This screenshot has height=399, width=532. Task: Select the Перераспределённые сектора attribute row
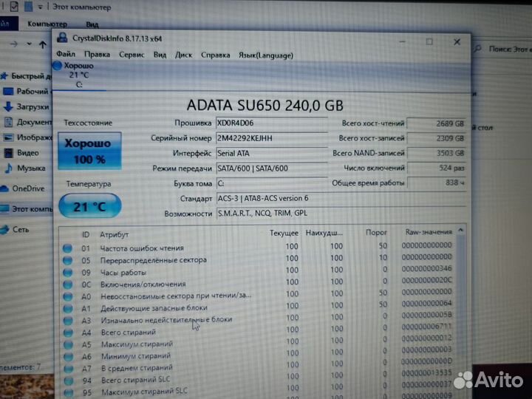tap(258, 259)
